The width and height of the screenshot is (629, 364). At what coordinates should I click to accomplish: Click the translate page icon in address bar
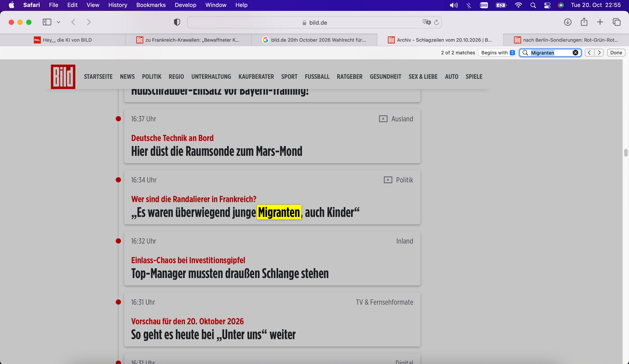pos(427,22)
